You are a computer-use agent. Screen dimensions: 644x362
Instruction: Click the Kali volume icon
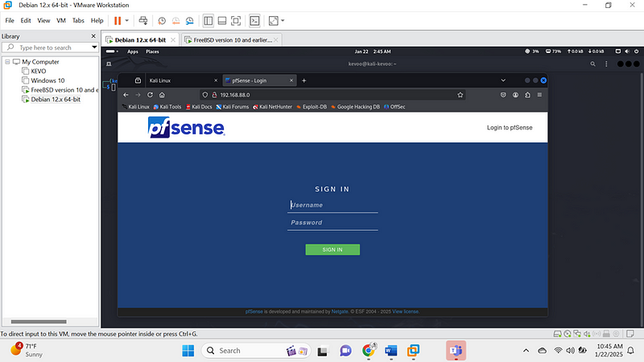click(627, 51)
